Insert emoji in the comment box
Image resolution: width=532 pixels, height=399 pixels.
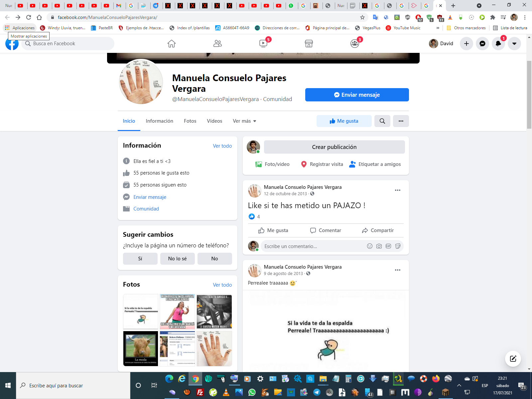pos(369,246)
